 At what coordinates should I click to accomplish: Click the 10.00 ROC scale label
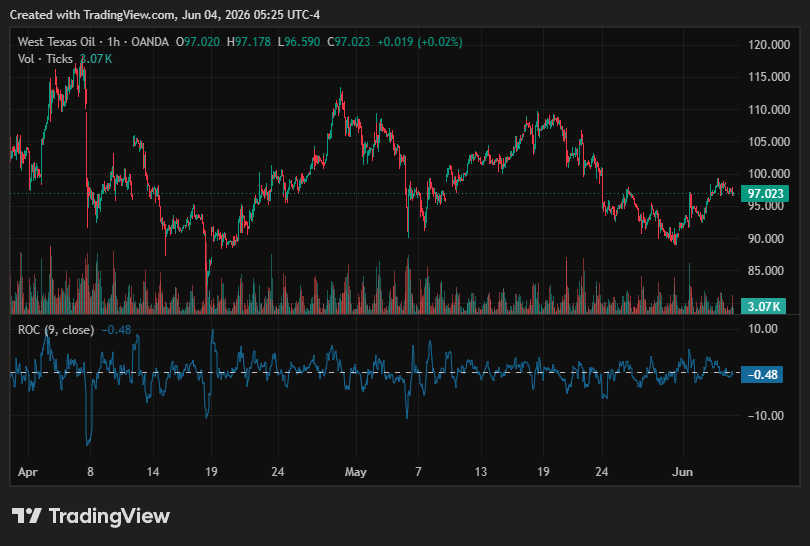pos(762,329)
